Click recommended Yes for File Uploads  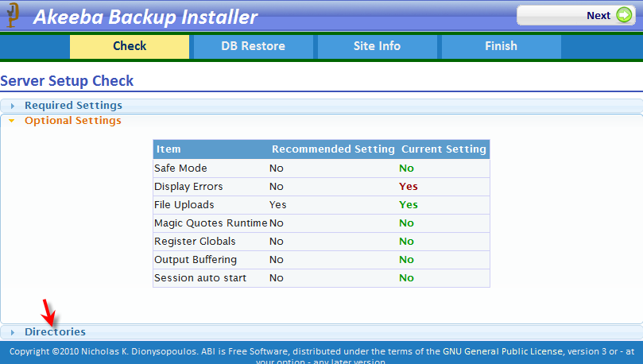click(277, 205)
